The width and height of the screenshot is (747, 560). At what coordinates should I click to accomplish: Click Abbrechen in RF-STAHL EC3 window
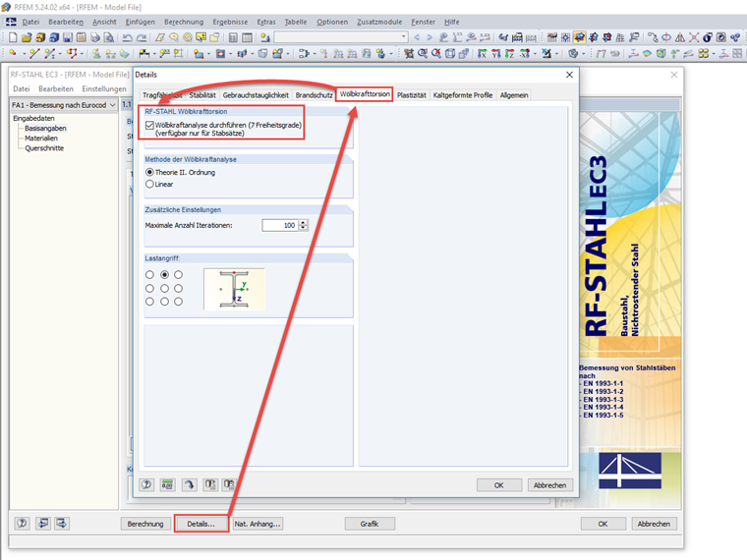(654, 524)
